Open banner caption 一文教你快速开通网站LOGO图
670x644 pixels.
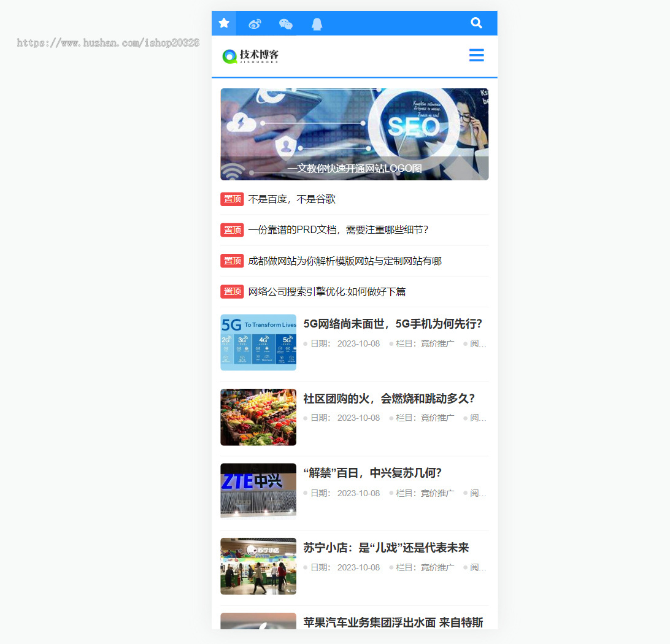[x=354, y=169]
